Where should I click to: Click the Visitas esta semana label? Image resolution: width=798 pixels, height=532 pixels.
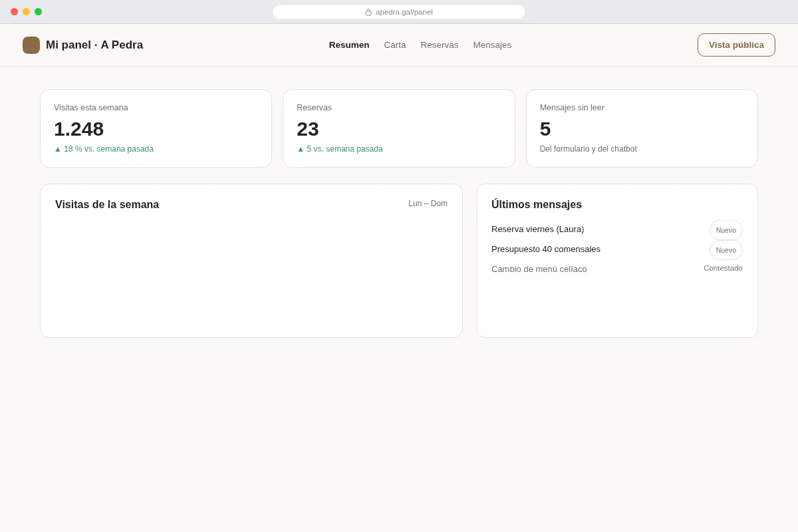91,108
